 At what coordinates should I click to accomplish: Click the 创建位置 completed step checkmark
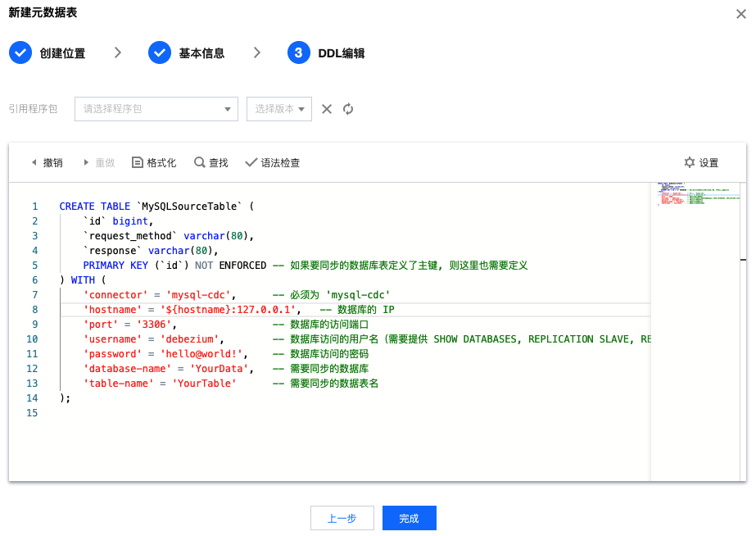[x=20, y=52]
